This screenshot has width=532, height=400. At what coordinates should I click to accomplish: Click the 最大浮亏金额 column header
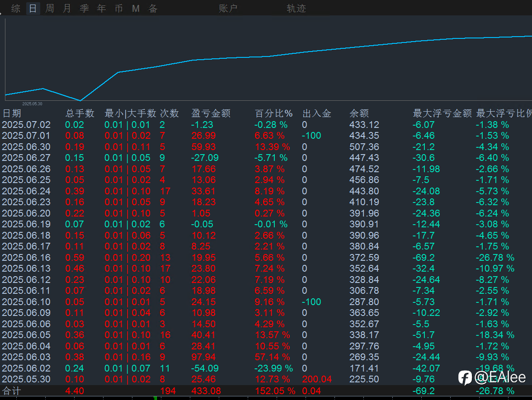tap(442, 113)
